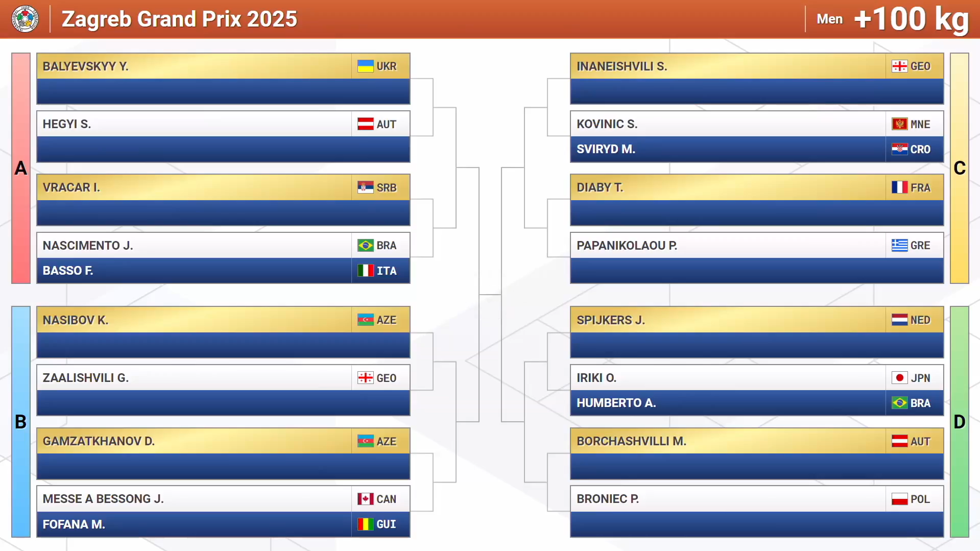This screenshot has width=980, height=551.
Task: Click the Canada flag beside Messe A Bessong
Action: coord(365,499)
